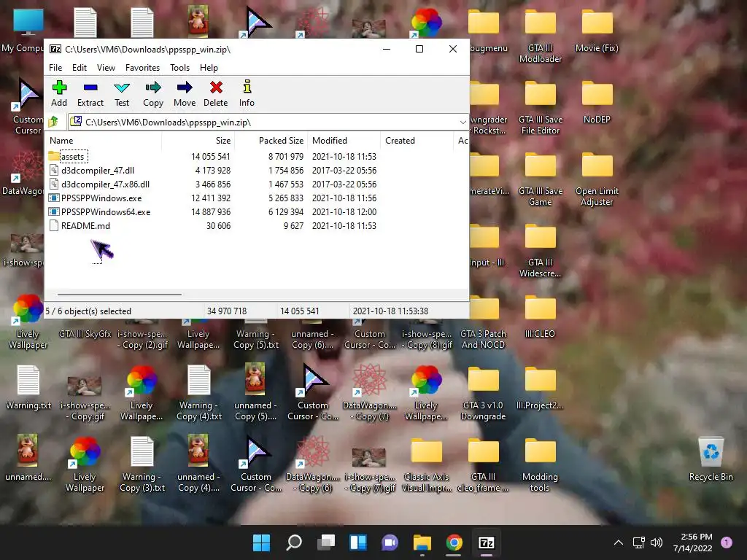Click the Move toolbar icon
Screen dimensions: 747x560
(185, 93)
